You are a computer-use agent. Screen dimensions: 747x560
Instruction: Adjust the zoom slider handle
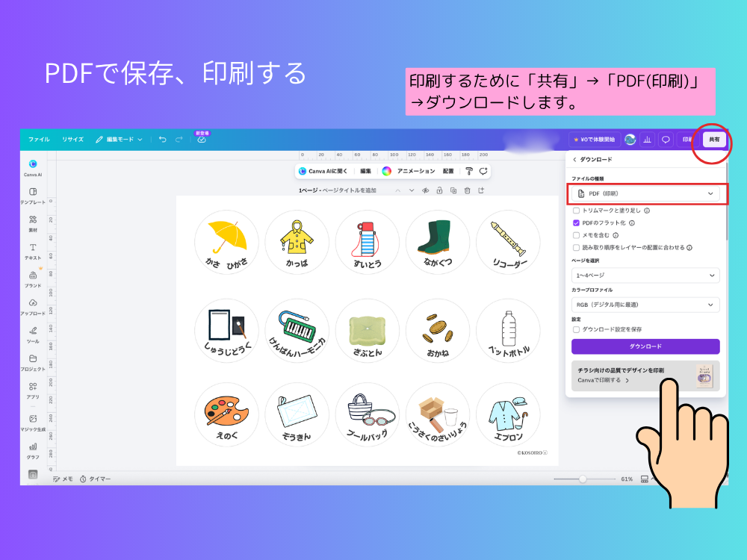click(583, 479)
